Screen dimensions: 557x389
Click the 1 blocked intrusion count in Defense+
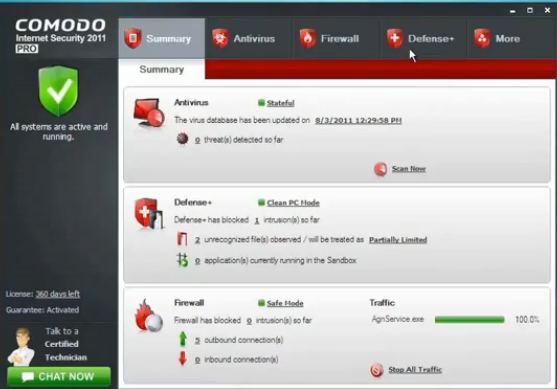point(257,220)
